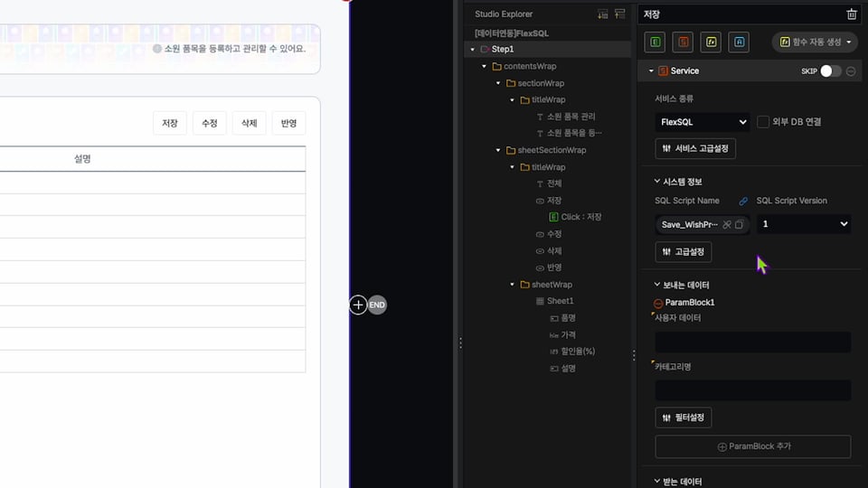Collapse the 시스템 정보 section

point(657,182)
